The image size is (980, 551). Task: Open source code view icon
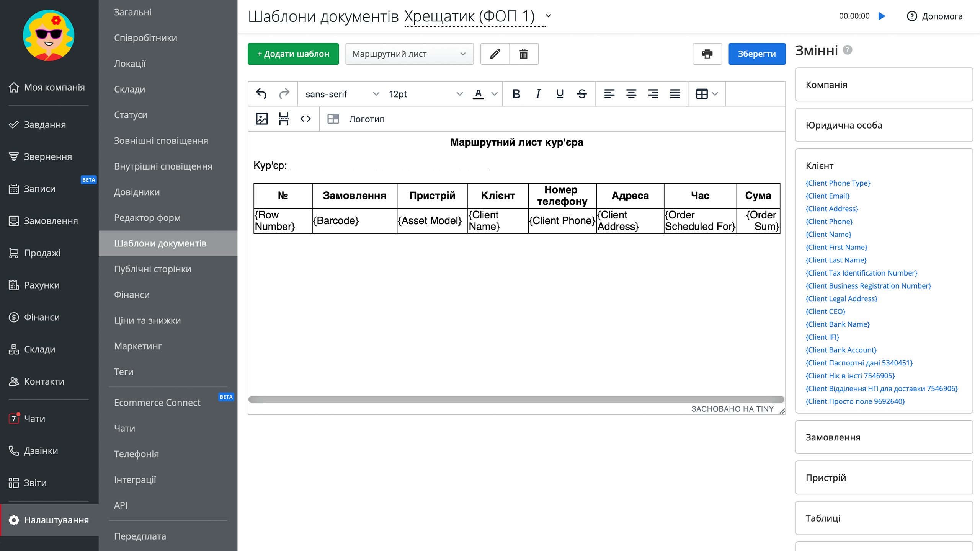click(305, 119)
